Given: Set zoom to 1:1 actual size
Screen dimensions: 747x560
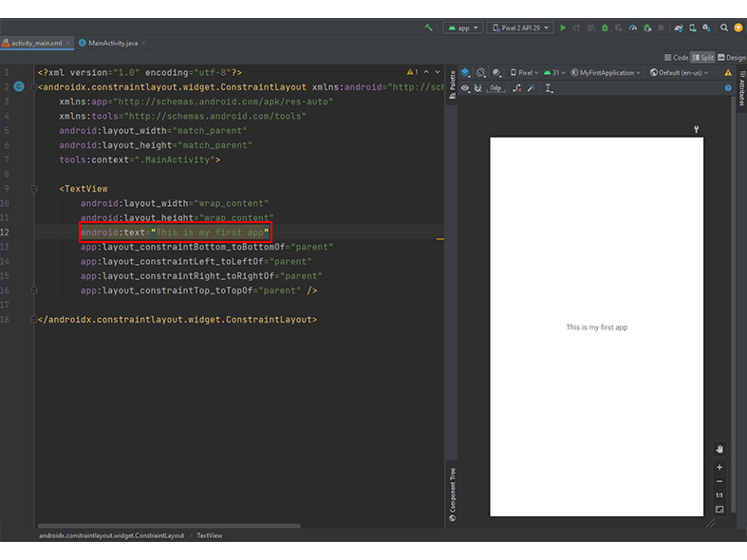Looking at the screenshot, I should pos(719,495).
